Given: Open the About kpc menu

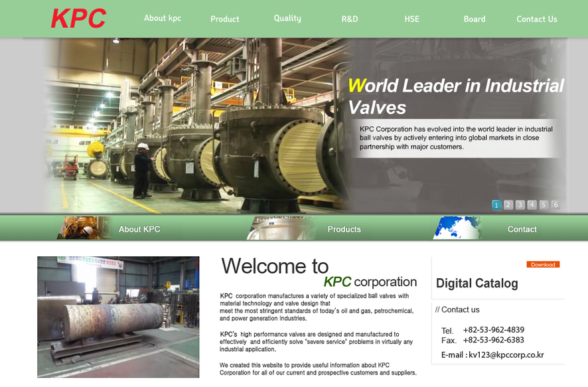Looking at the screenshot, I should tap(163, 18).
